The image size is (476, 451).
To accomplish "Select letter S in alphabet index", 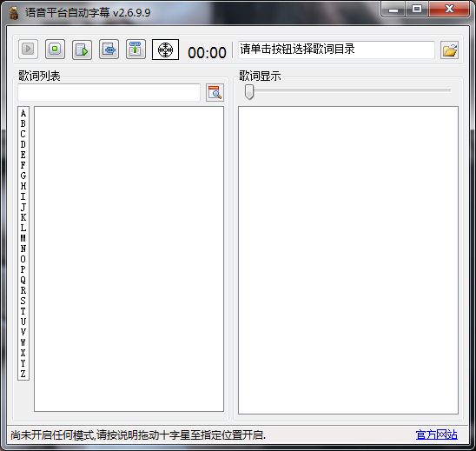I will tap(23, 301).
